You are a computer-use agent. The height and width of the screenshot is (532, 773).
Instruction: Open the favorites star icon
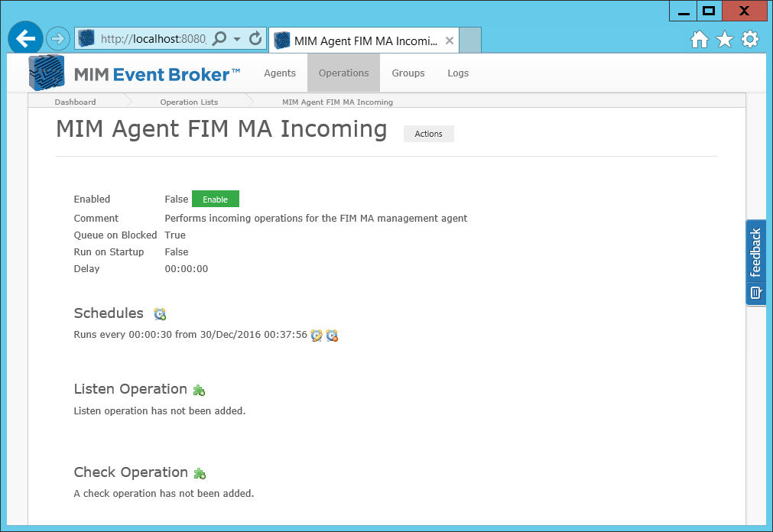pos(725,39)
